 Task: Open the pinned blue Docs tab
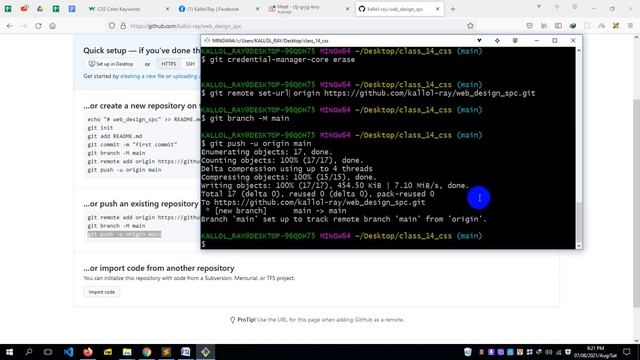[72, 9]
